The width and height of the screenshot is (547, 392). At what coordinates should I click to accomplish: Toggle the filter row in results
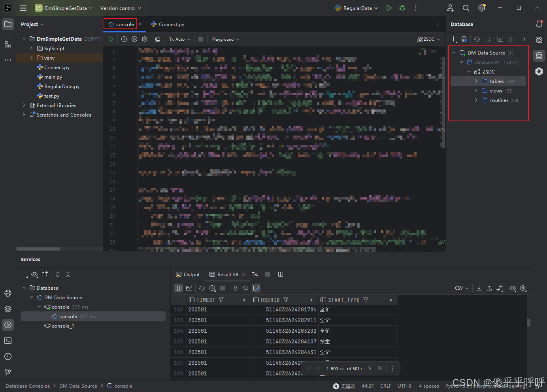tap(256, 288)
